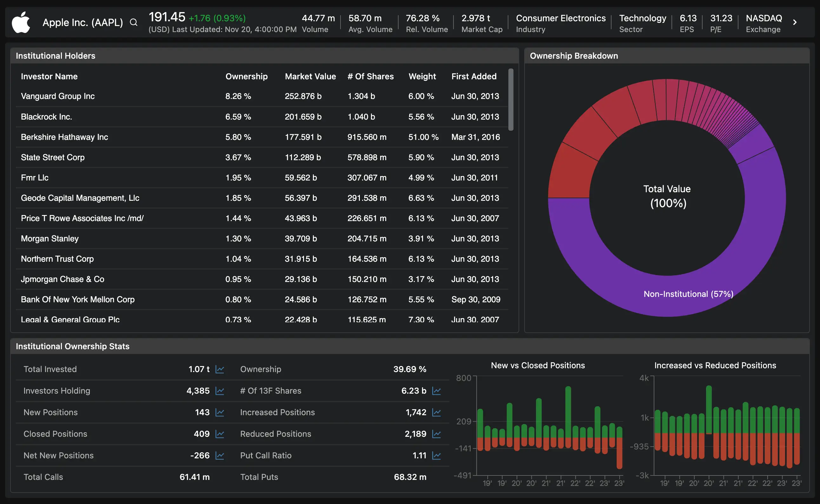
Task: Click the ticker search icon
Action: [x=133, y=22]
